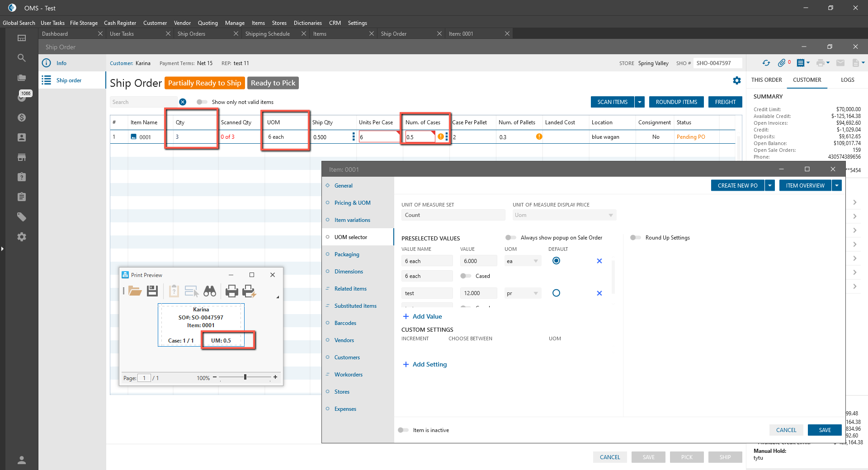The image size is (868, 470).
Task: Toggle Show only not valid items
Action: coord(202,102)
